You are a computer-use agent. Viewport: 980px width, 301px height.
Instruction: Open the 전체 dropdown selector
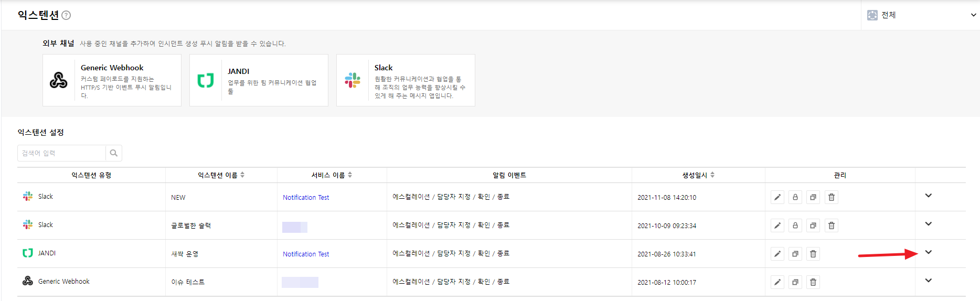point(921,15)
